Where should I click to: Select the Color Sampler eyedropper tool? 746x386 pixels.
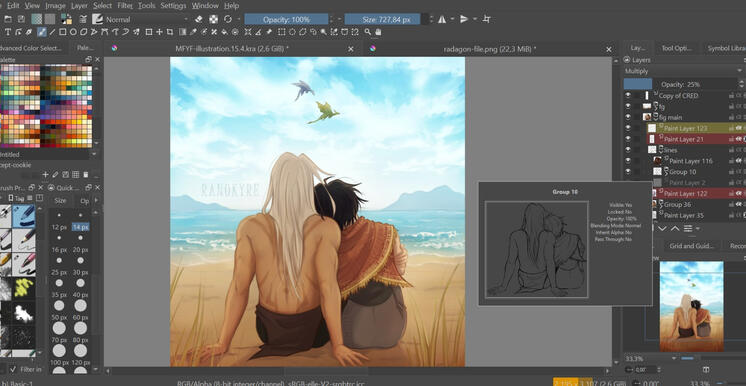194,32
